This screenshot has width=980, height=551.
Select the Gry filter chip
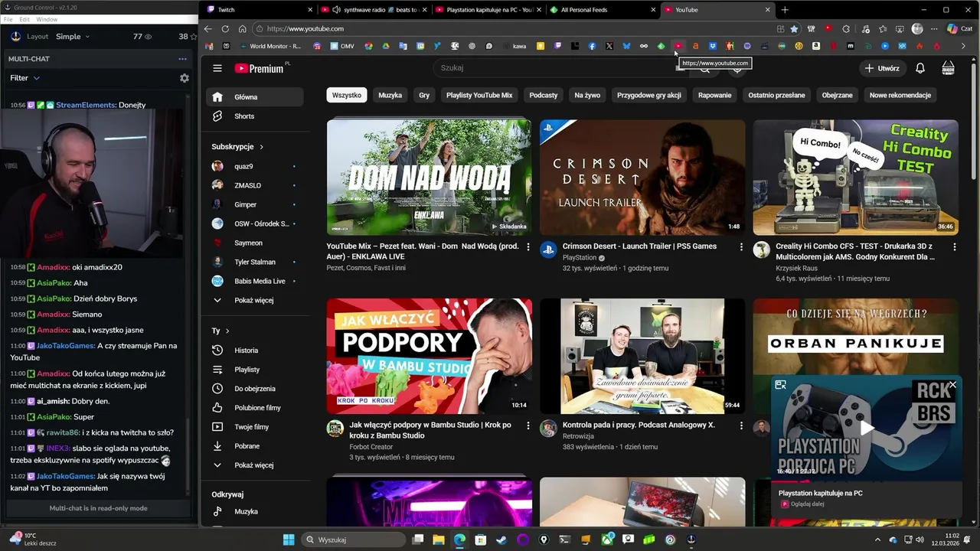pyautogui.click(x=424, y=96)
